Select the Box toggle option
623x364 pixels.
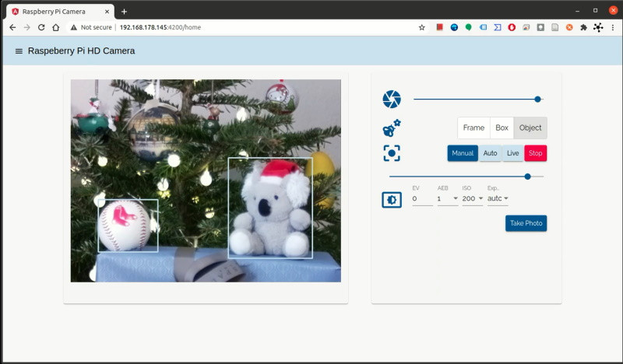click(502, 128)
